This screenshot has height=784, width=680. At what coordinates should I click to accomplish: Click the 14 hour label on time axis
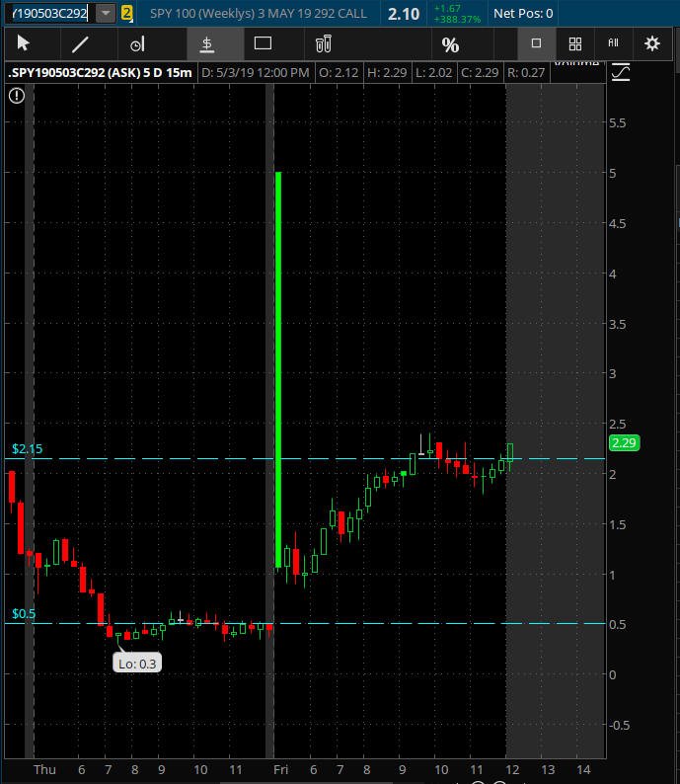point(583,769)
